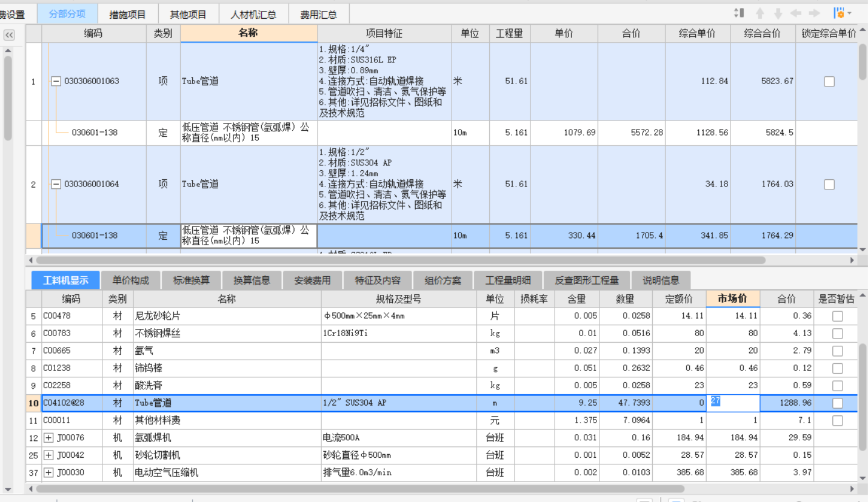Collapse left panel with double-chevron icon
This screenshot has width=868, height=502.
[8, 35]
